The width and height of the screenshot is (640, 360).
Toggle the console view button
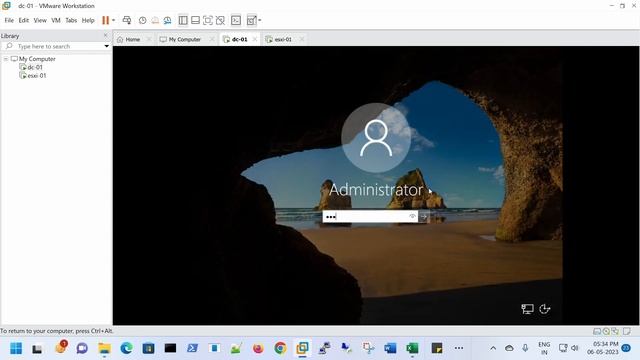[236, 20]
